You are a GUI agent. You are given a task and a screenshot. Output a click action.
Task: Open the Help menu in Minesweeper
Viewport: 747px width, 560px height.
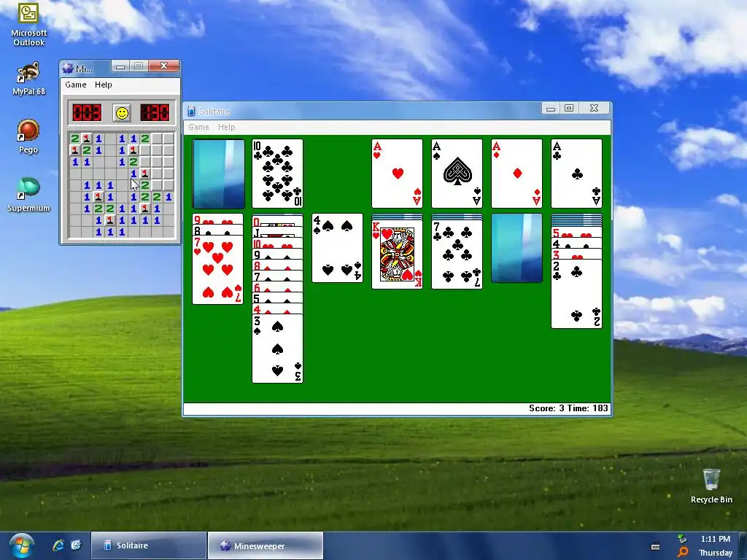click(103, 85)
